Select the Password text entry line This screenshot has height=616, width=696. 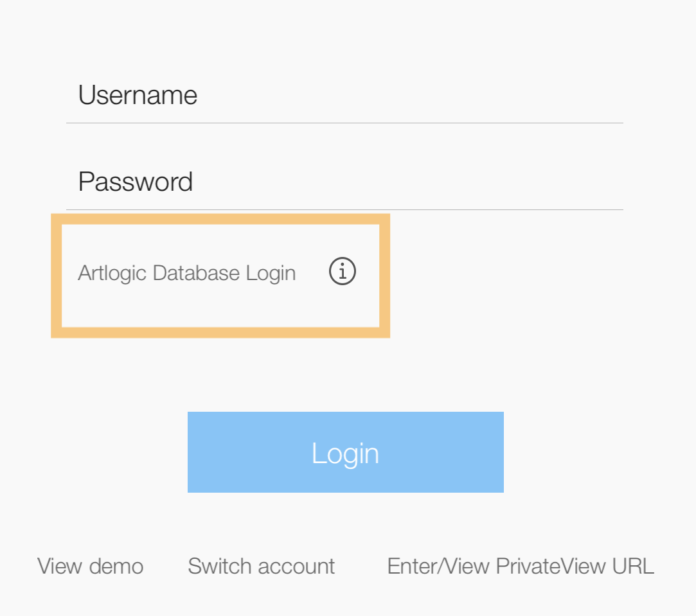(344, 182)
